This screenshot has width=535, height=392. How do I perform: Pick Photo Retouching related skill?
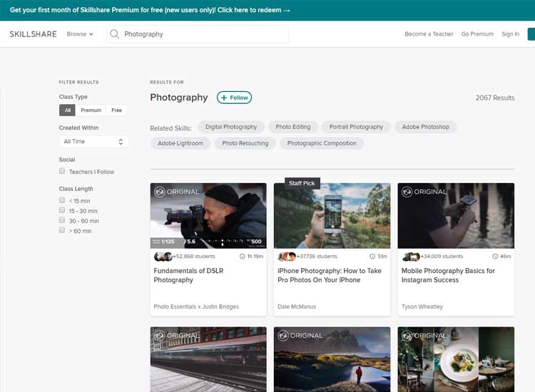(245, 143)
